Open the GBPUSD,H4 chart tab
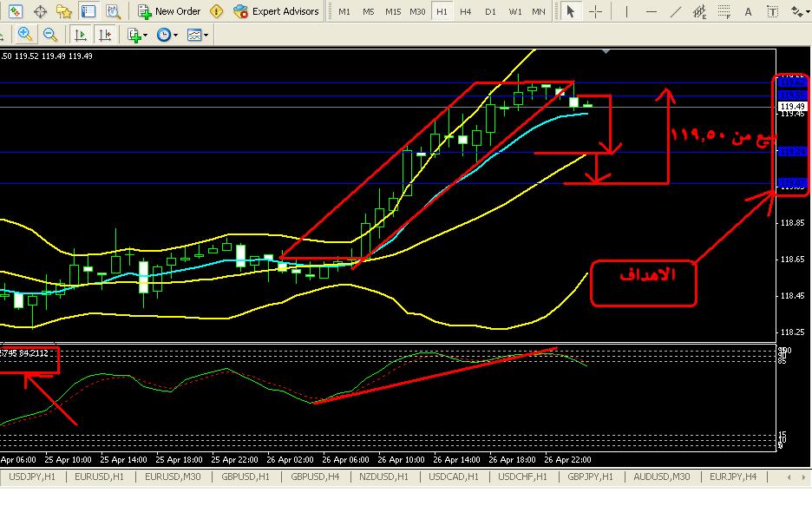Screen dimensions: 812x526 [x=315, y=477]
